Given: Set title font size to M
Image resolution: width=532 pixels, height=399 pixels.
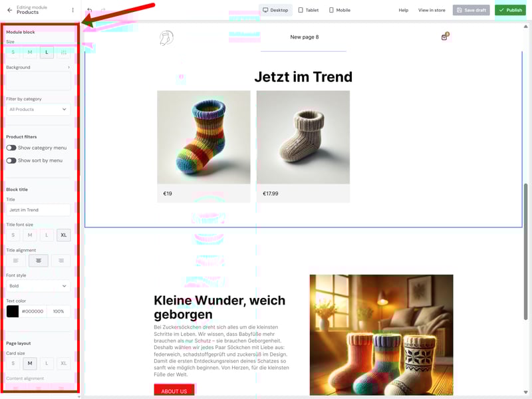Looking at the screenshot, I should 30,235.
